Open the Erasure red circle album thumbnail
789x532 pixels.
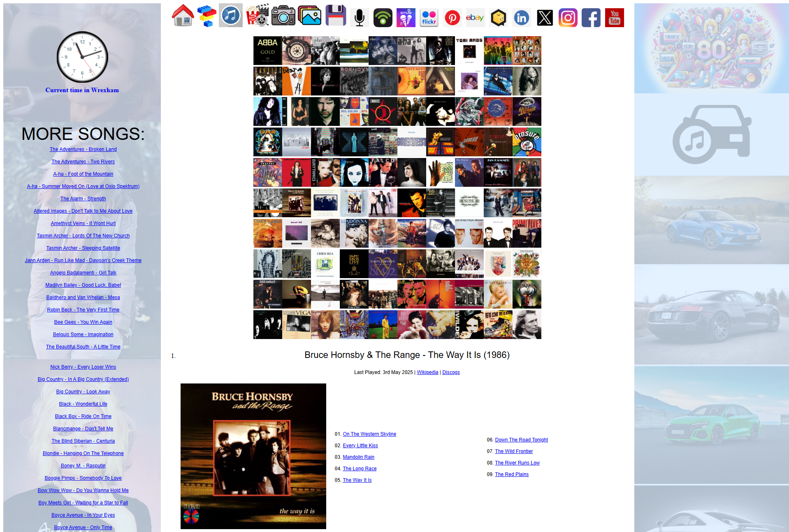click(x=527, y=142)
